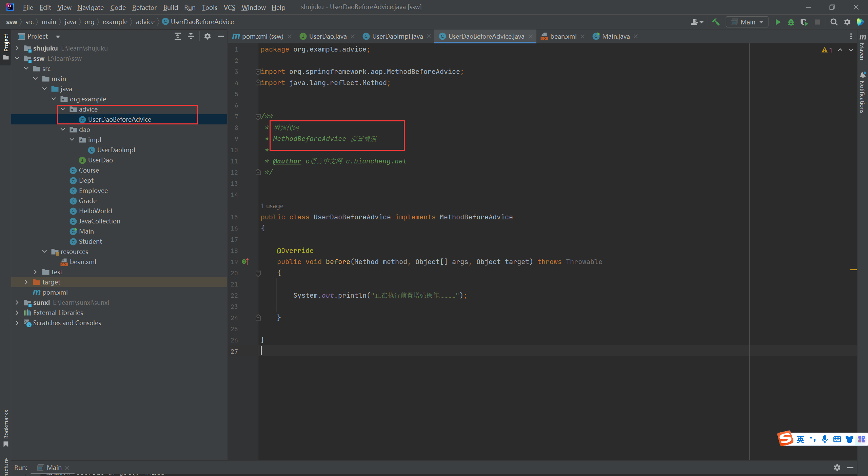Click the green Run button
Screen dimensions: 868x476
click(x=778, y=22)
